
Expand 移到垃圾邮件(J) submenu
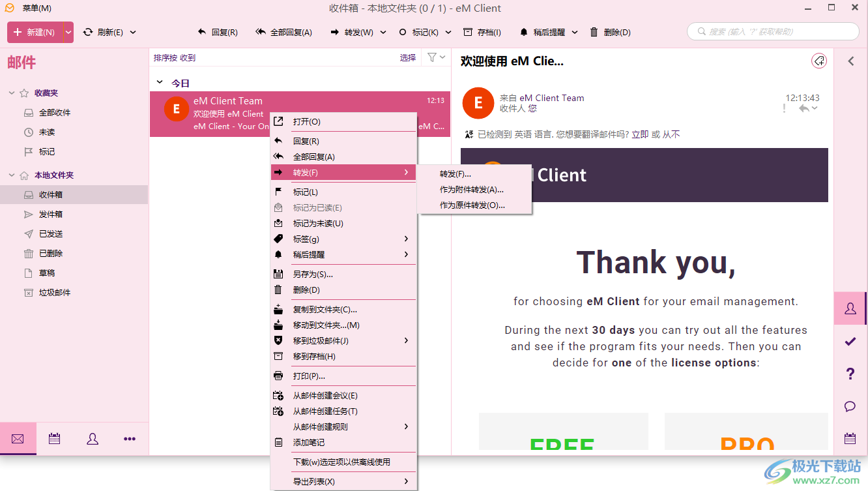[x=343, y=341]
